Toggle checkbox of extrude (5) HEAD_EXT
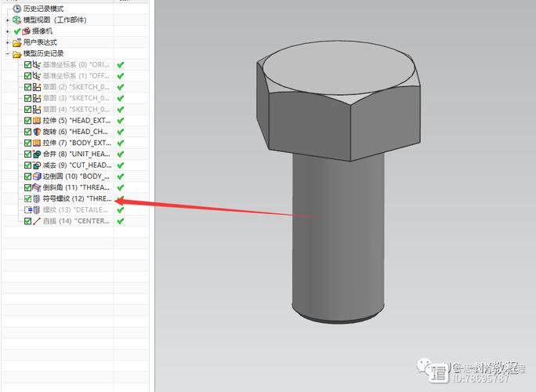Viewport: 536px width, 392px height. point(28,121)
